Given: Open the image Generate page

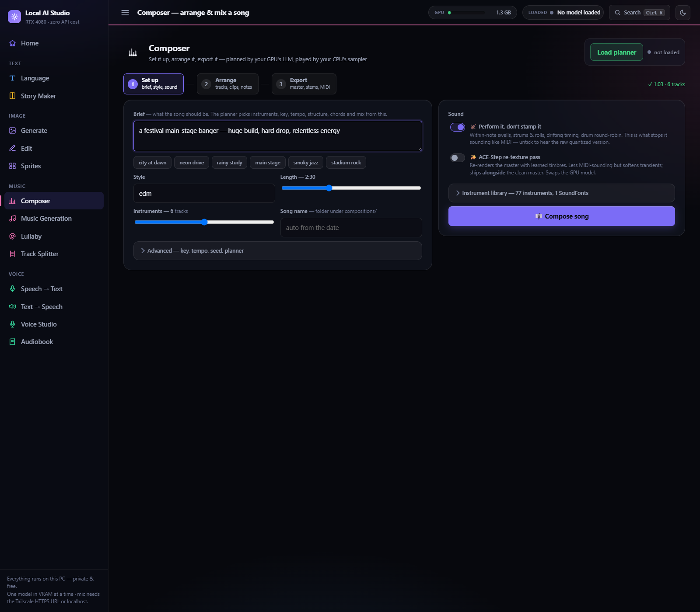Looking at the screenshot, I should click(x=54, y=131).
